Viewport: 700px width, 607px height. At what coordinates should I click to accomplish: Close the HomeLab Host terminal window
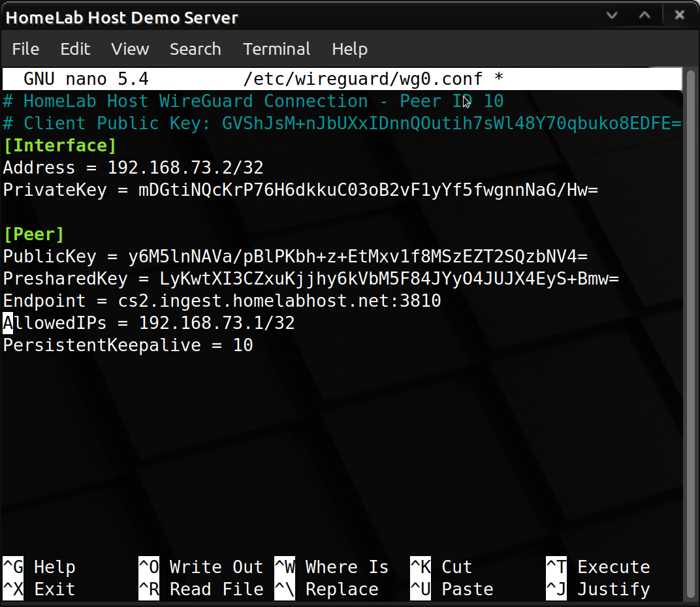[x=678, y=16]
